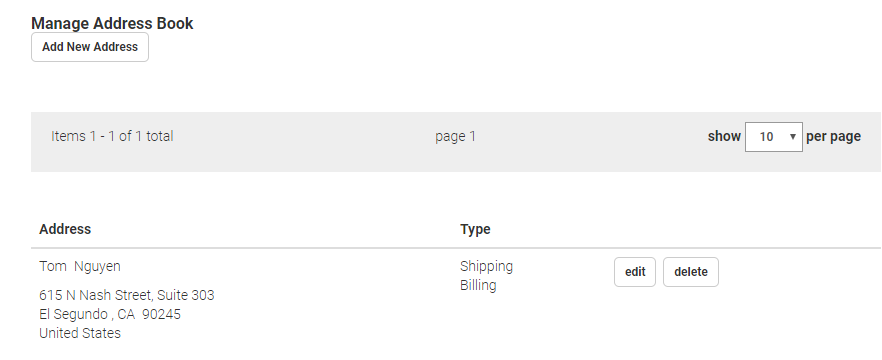882x360 pixels.
Task: Click the Shipping type label
Action: (486, 266)
